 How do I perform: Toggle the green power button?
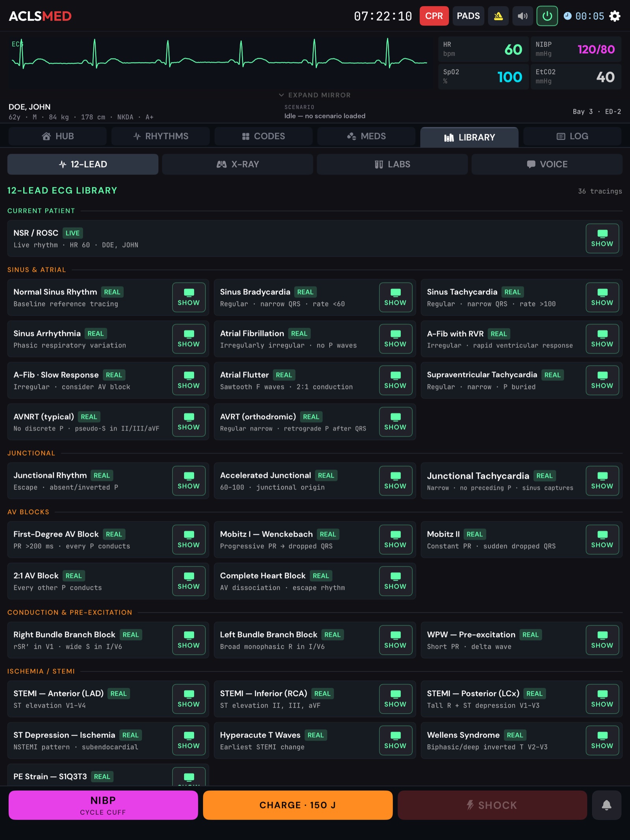[x=547, y=16]
